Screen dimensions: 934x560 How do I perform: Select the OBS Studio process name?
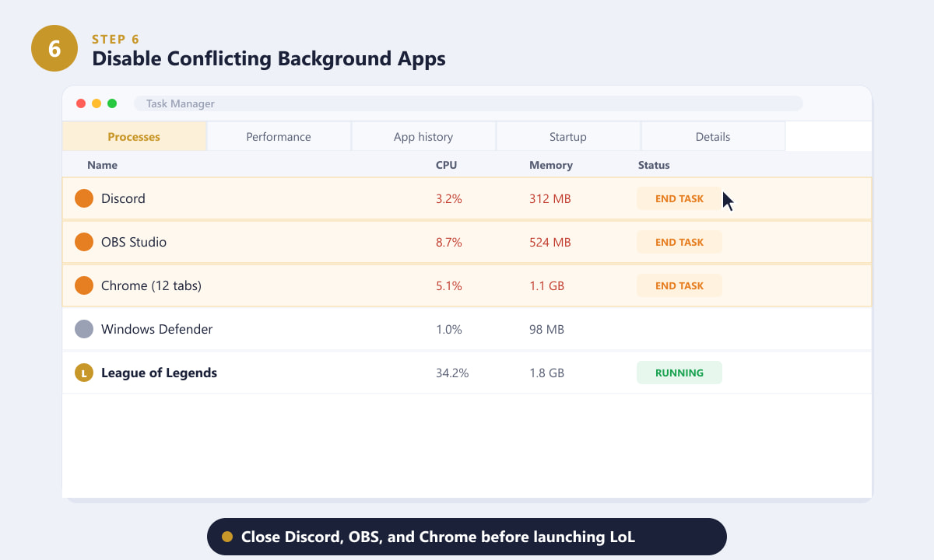pyautogui.click(x=134, y=242)
